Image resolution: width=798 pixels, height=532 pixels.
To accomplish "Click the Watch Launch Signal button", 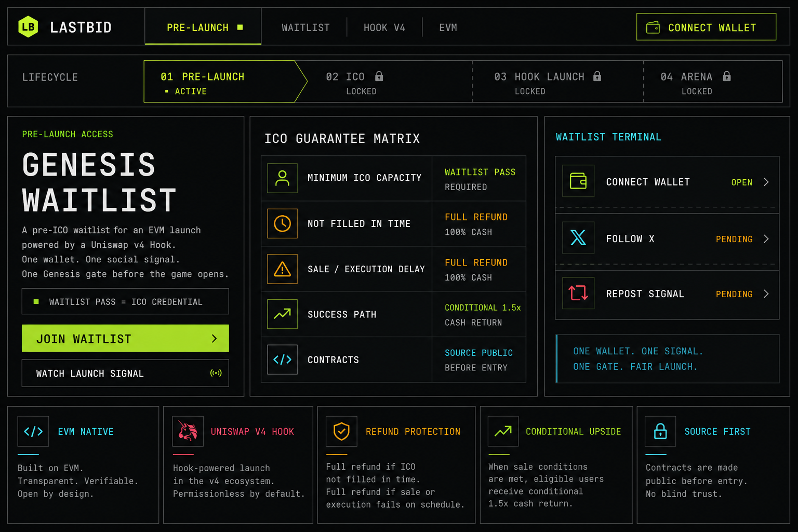I will point(125,373).
